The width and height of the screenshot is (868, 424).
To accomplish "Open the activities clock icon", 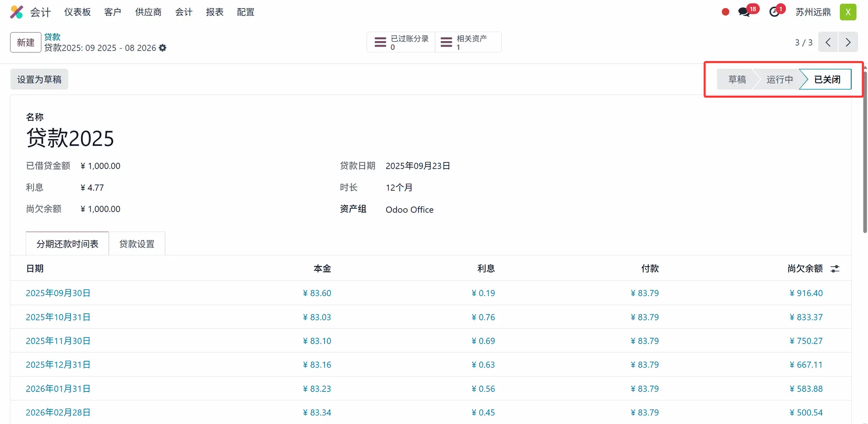I will pyautogui.click(x=775, y=12).
